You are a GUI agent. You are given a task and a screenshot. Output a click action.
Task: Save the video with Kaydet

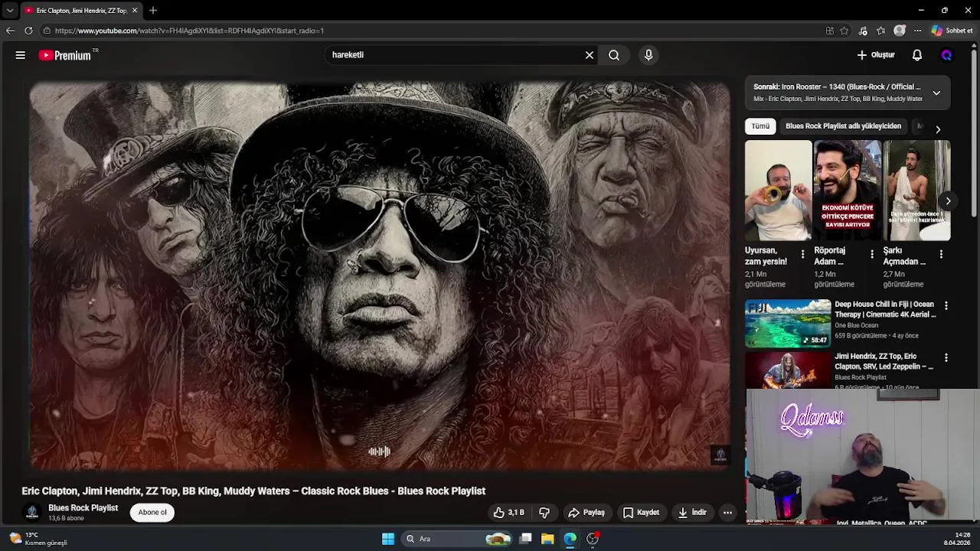641,513
